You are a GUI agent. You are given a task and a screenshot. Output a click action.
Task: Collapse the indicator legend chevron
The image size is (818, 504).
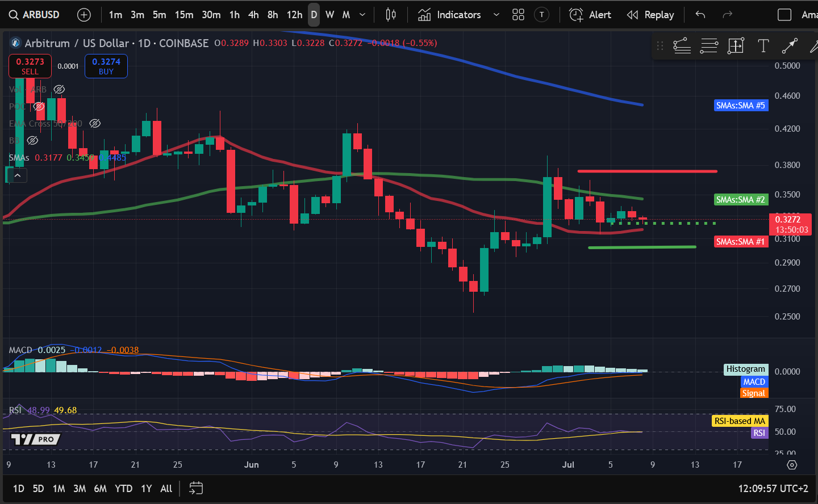point(18,175)
